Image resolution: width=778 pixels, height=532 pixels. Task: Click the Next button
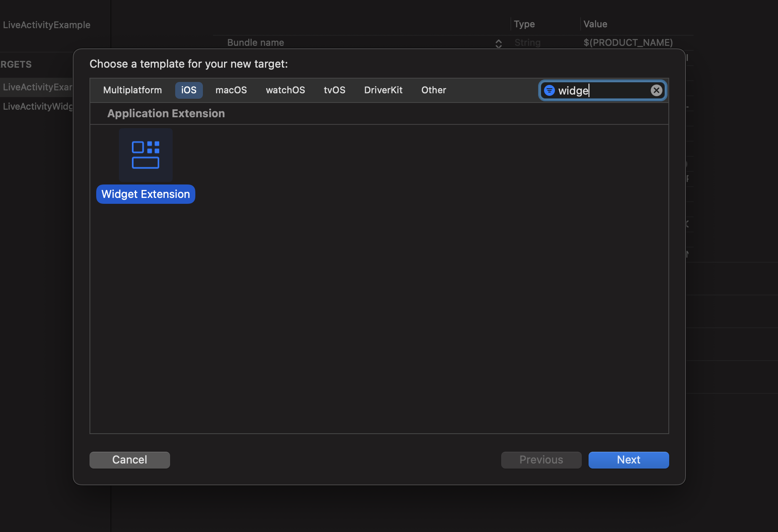628,460
